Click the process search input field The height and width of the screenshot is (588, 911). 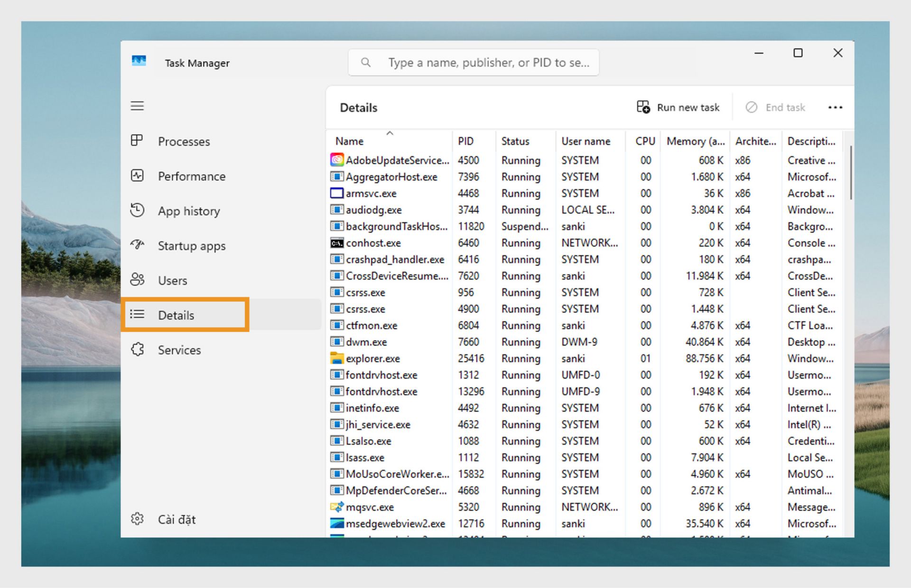[x=488, y=63]
